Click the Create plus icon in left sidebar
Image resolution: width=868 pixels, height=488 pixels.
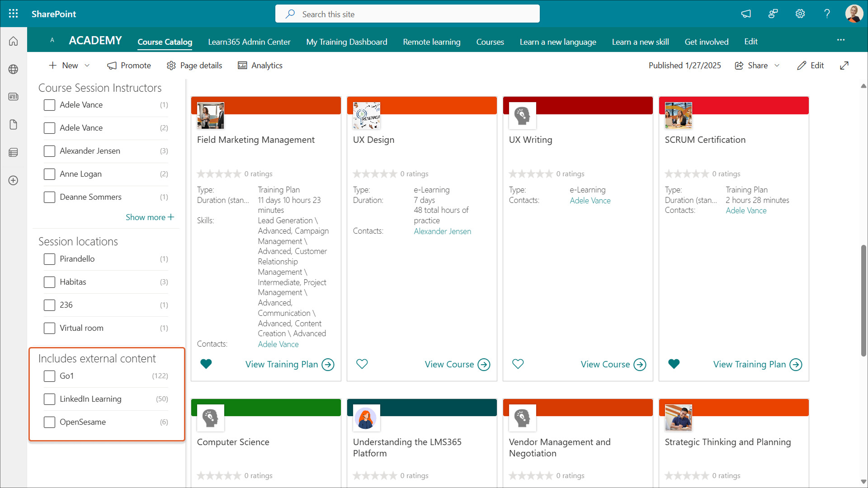(14, 180)
